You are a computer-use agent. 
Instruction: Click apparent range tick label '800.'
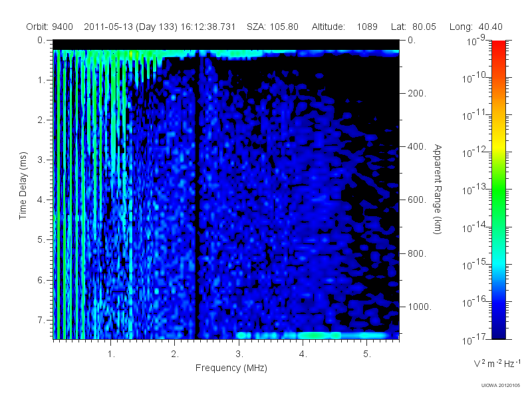click(417, 253)
